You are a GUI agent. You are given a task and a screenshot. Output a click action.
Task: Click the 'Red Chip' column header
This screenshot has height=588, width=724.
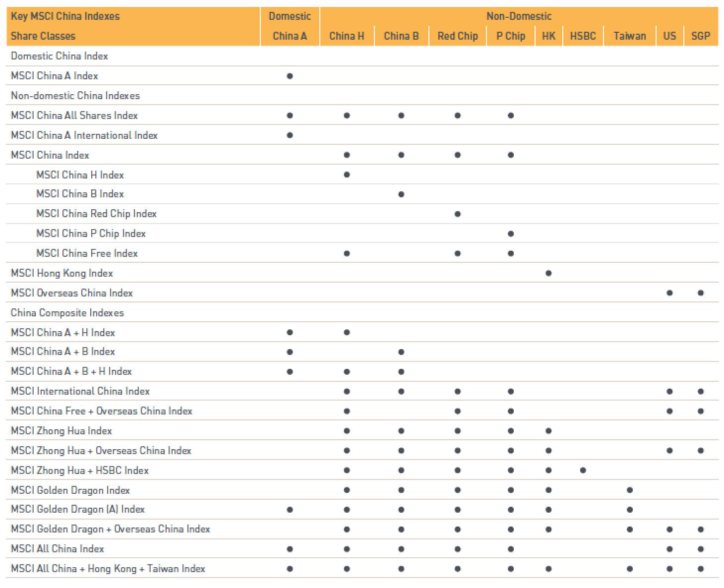pyautogui.click(x=458, y=36)
